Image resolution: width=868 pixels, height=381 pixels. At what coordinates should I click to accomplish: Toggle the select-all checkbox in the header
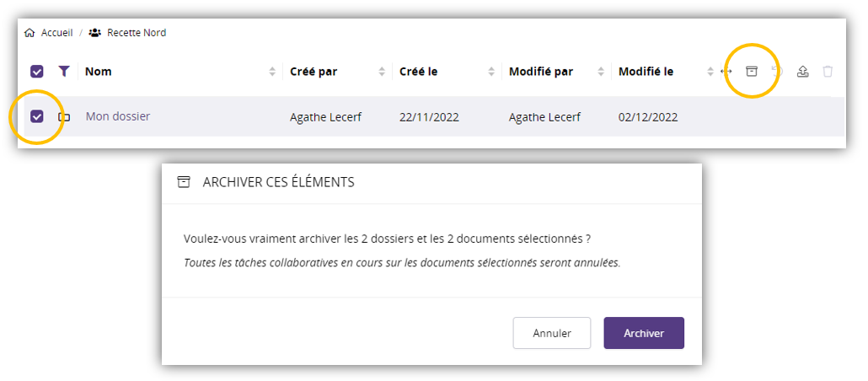coord(37,72)
